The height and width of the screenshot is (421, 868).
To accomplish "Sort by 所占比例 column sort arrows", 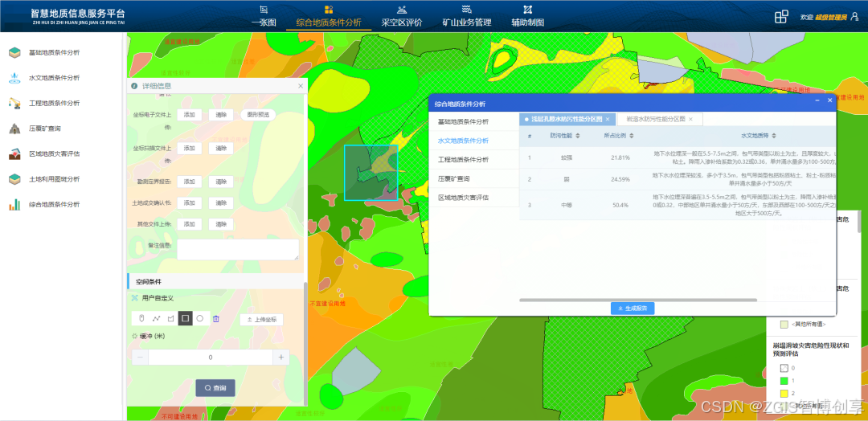I will coord(631,136).
